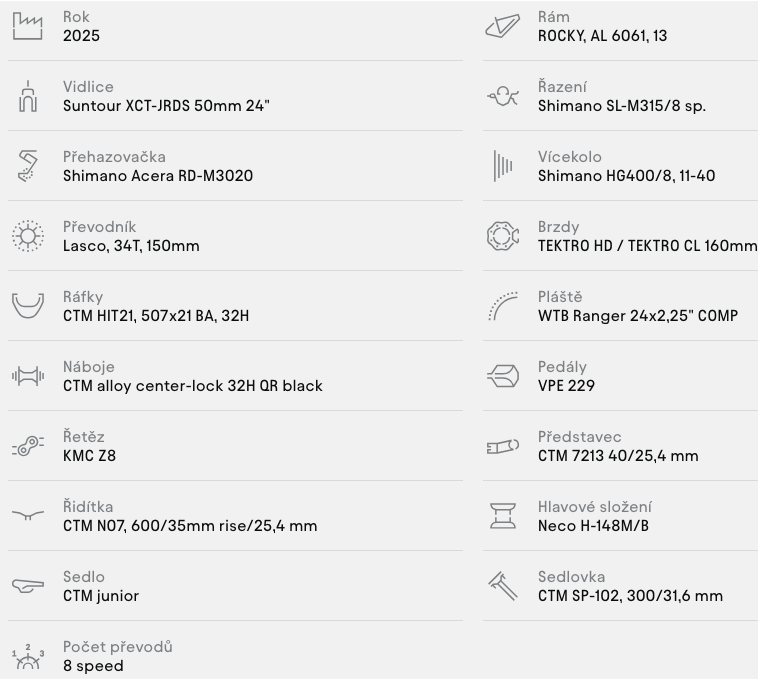Click the value 8 speed
Screen dimensions: 758x679
pyautogui.click(x=93, y=665)
